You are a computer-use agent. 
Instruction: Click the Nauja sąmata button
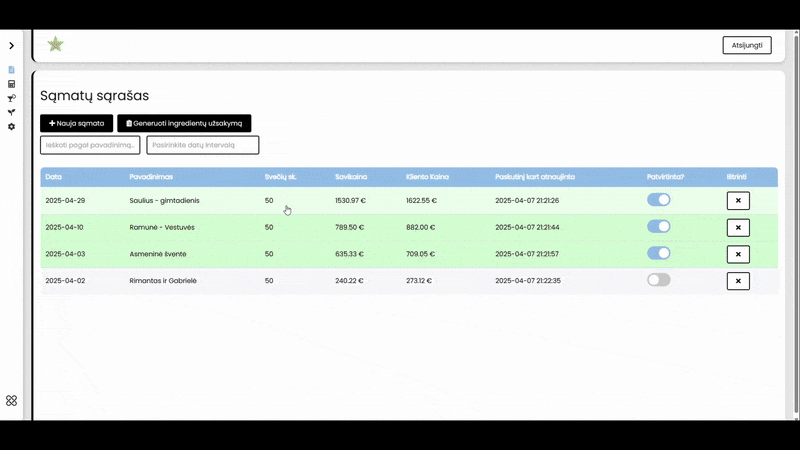76,123
